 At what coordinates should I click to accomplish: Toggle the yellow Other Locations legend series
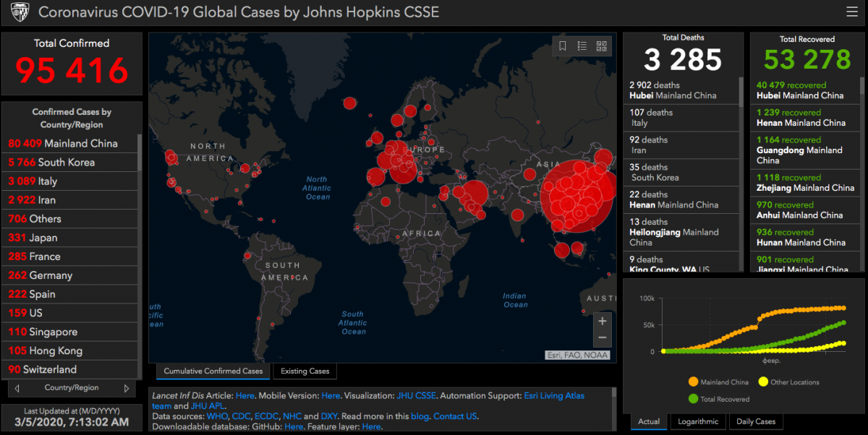788,382
